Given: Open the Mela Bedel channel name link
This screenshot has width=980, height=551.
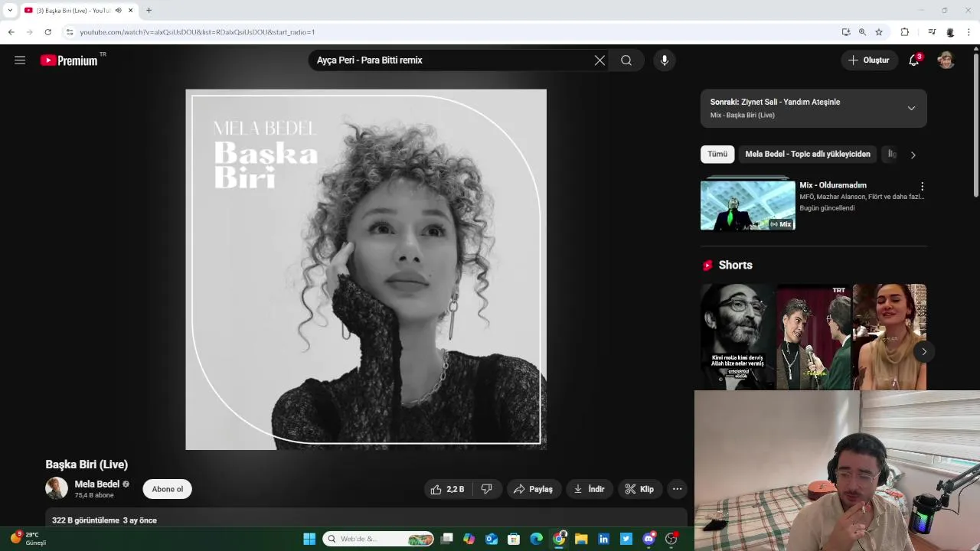Looking at the screenshot, I should 96,484.
